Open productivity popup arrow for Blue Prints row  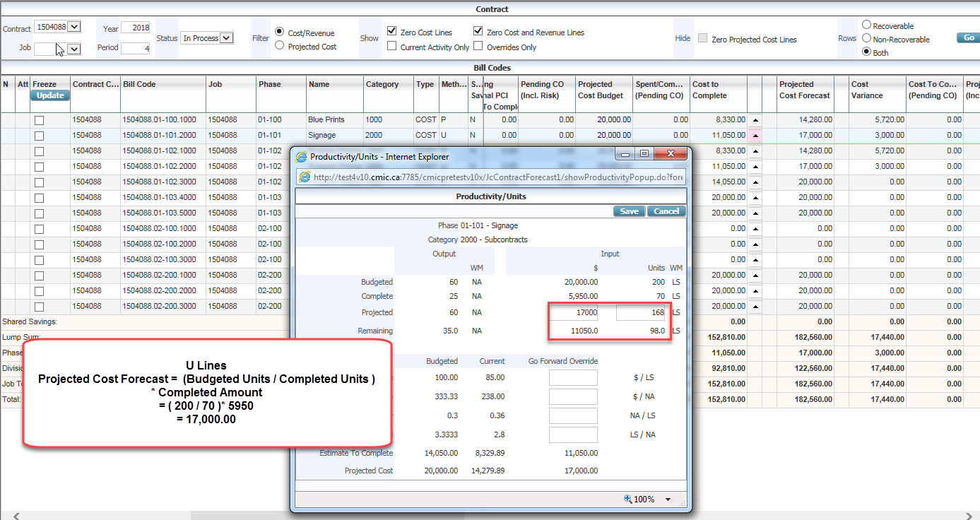(x=755, y=120)
